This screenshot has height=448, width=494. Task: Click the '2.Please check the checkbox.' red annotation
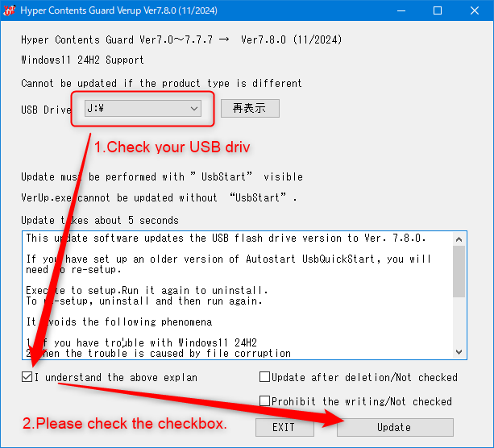(123, 423)
